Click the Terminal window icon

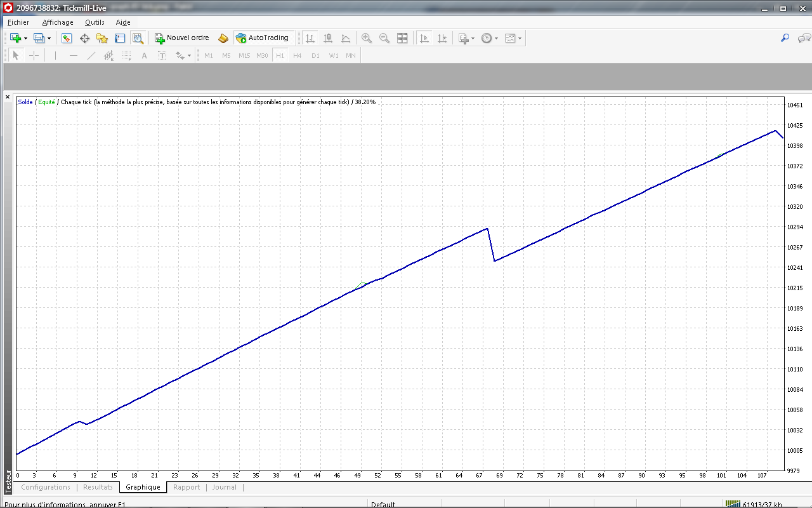click(120, 38)
